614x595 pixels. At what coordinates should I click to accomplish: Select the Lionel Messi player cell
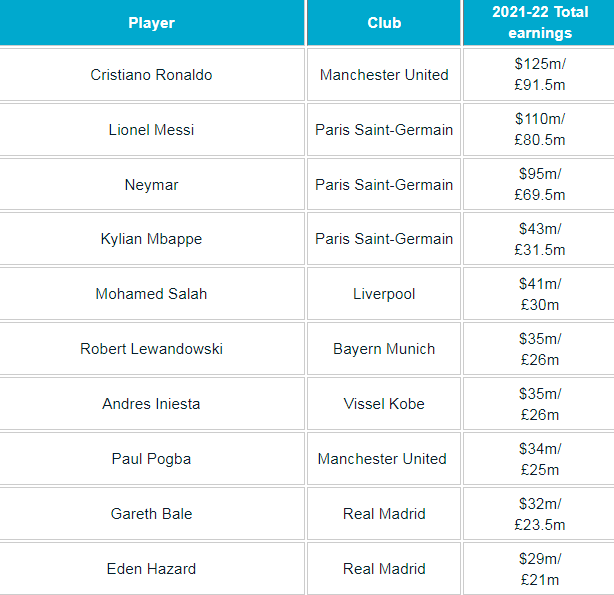(x=151, y=130)
